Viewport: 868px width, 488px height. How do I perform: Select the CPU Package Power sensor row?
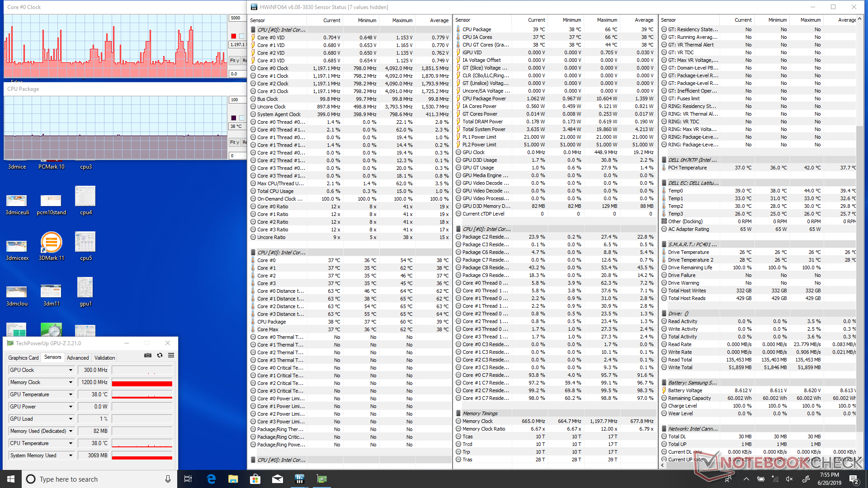tap(555, 99)
